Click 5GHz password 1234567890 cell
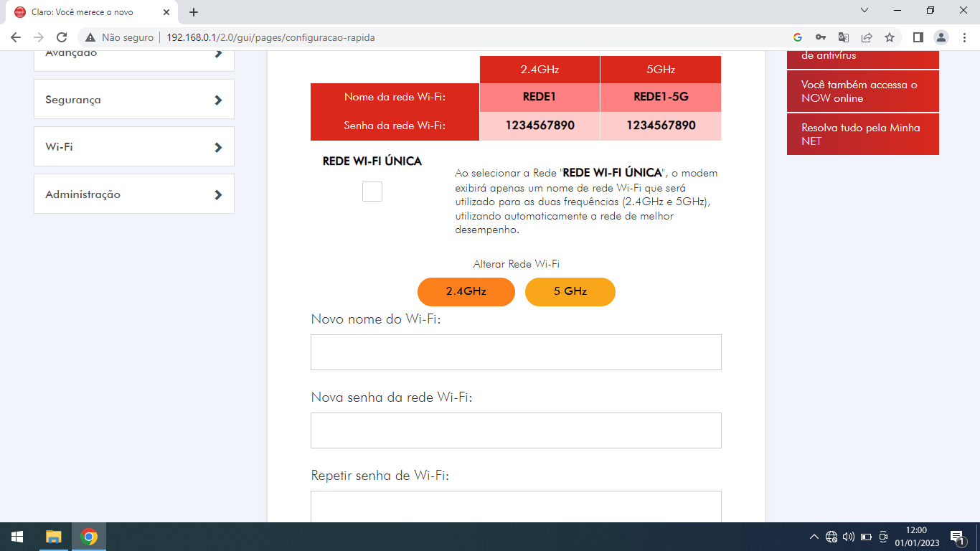Viewport: 980px width, 551px height. point(661,126)
